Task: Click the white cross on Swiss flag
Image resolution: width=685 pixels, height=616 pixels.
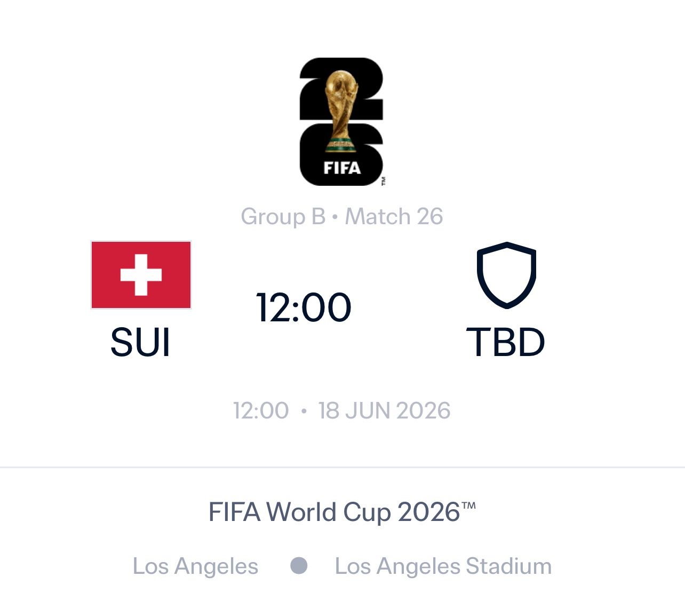Action: tap(141, 275)
